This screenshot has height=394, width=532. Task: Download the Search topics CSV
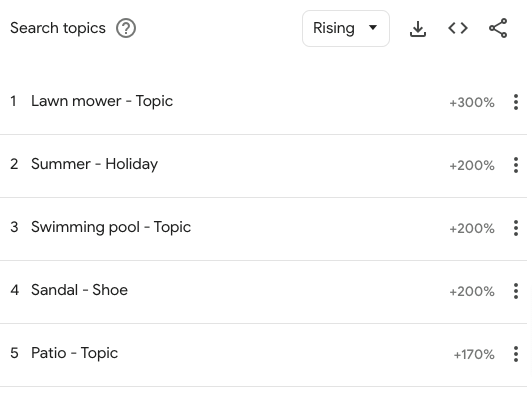tap(418, 29)
